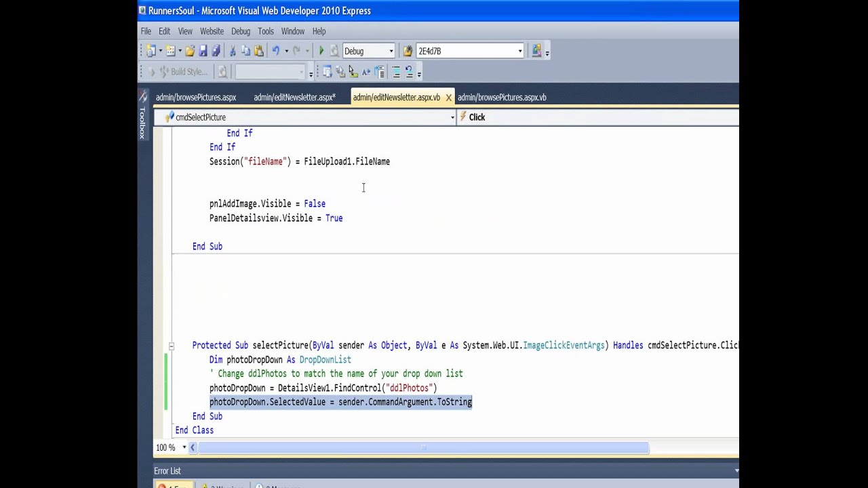Open the 100 % zoom dropdown
Viewport: 868px width, 488px height.
[184, 447]
